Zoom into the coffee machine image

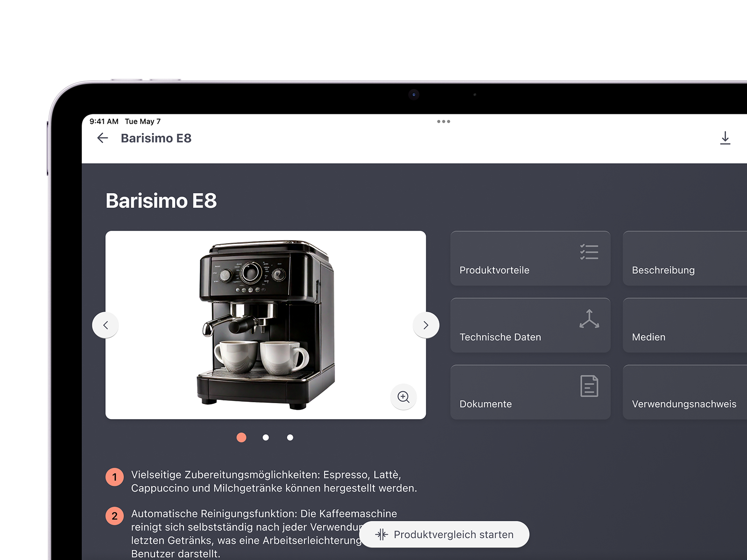point(403,397)
